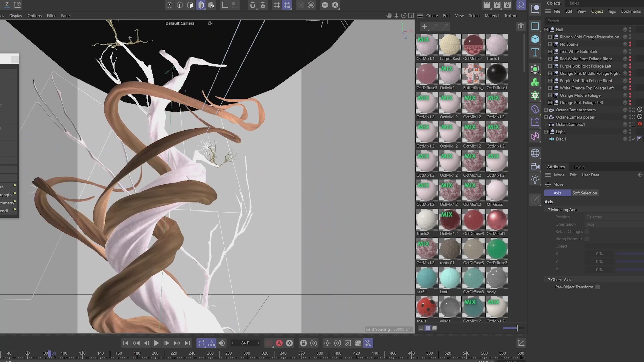Go to end of animation
Screen dimensions: 644x362
tap(187, 343)
